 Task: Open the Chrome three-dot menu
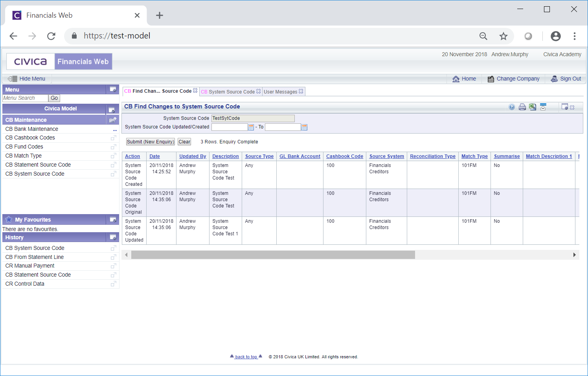click(575, 36)
